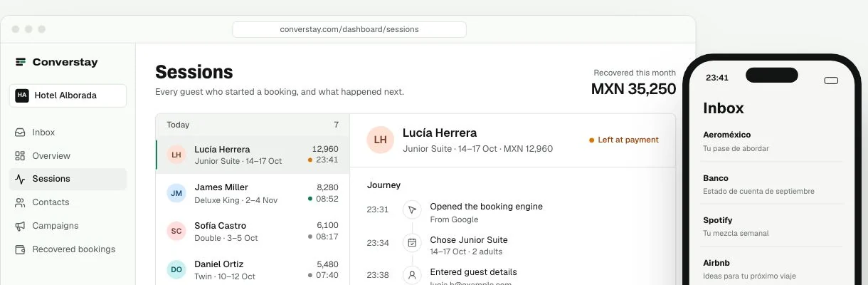The image size is (868, 285).
Task: Click the Contacts people icon
Action: [20, 202]
